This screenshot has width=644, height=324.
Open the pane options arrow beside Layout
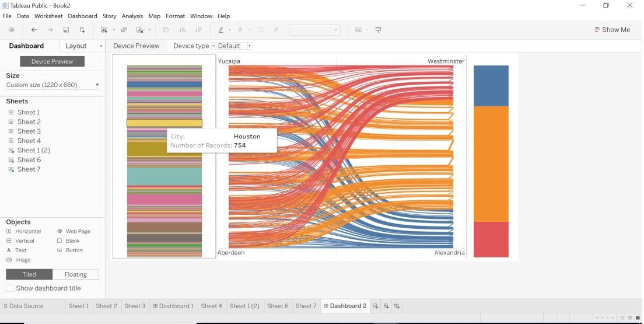pyautogui.click(x=101, y=46)
